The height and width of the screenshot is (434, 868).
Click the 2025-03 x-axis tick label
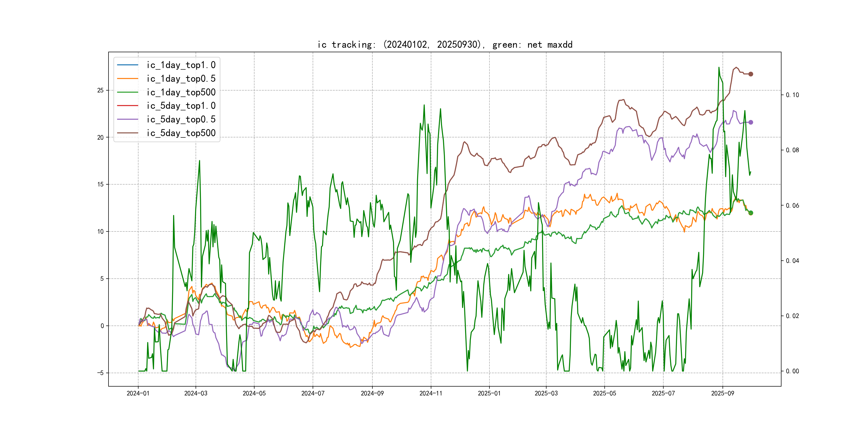546,393
